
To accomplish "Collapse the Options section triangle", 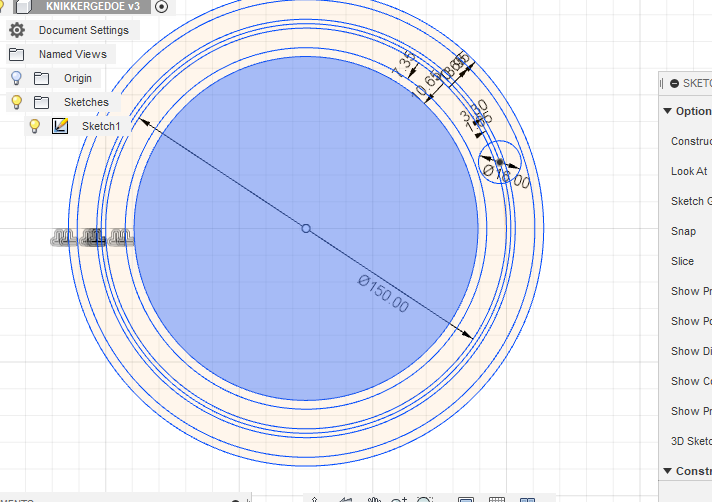I will coord(667,111).
